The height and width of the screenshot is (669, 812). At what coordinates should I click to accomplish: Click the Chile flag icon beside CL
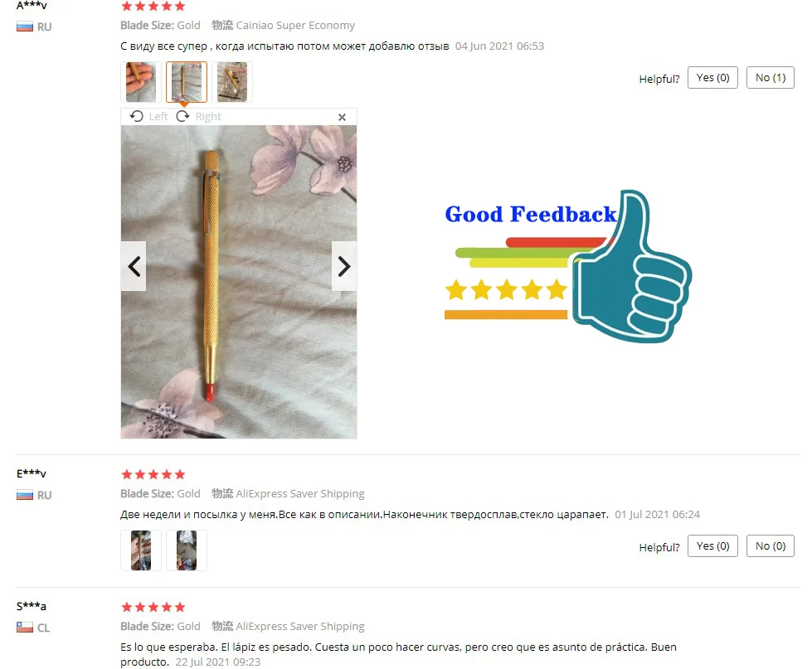point(25,628)
